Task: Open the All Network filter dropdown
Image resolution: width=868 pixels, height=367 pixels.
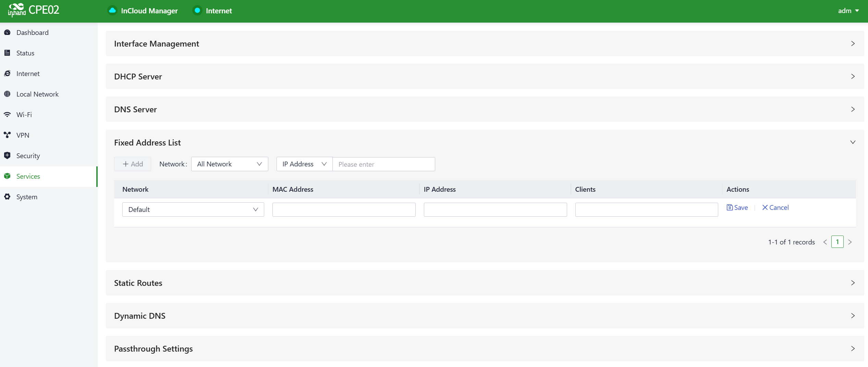Action: pos(229,164)
